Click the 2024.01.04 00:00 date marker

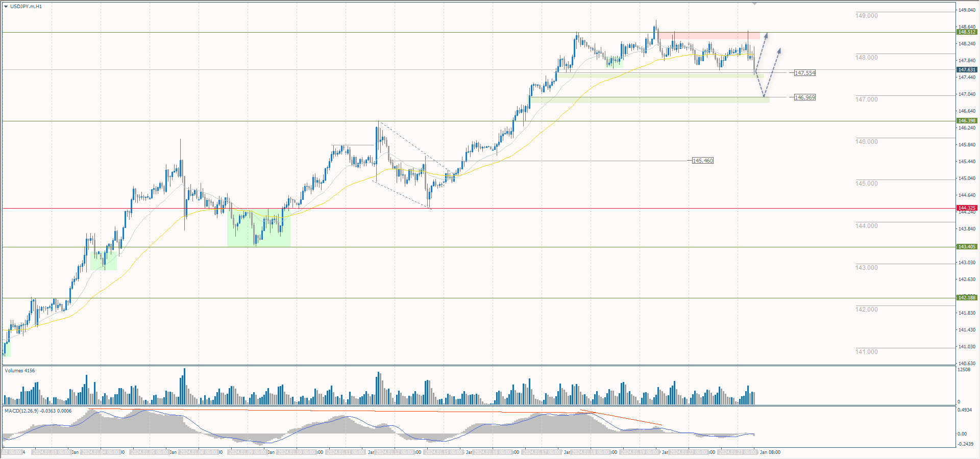(101, 452)
